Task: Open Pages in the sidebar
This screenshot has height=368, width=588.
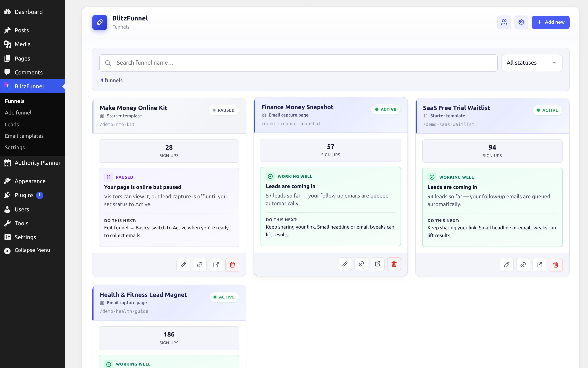Action: (32, 58)
